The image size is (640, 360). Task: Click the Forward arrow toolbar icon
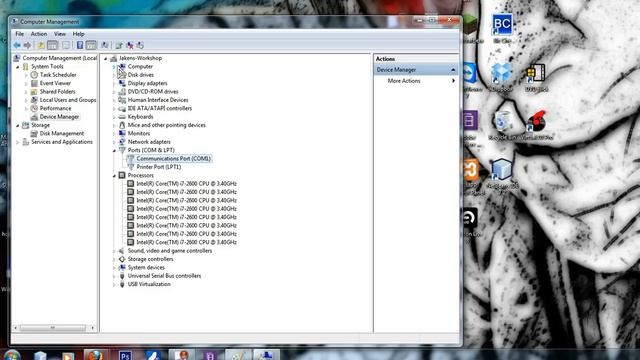tap(27, 45)
